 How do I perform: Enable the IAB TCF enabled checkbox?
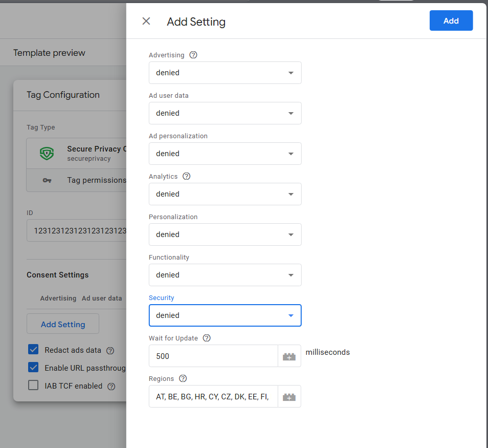33,385
